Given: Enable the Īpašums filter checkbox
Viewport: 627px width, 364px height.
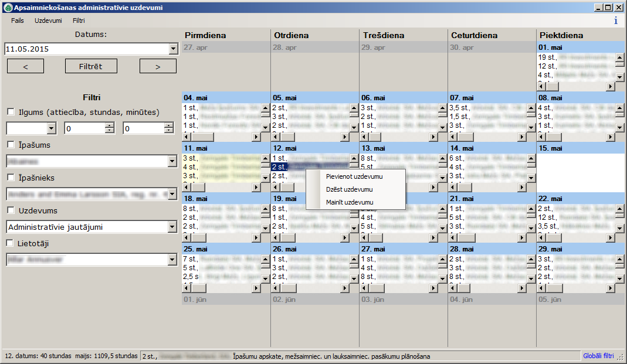Looking at the screenshot, I should coord(9,145).
